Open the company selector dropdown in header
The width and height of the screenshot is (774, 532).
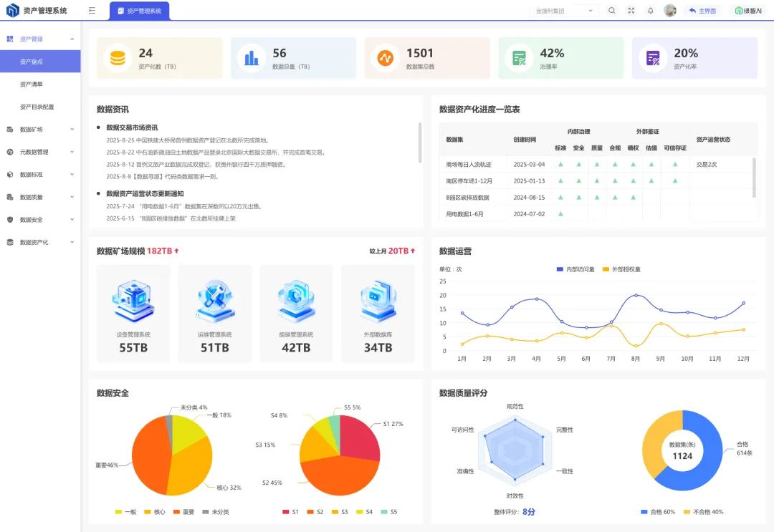pyautogui.click(x=564, y=10)
